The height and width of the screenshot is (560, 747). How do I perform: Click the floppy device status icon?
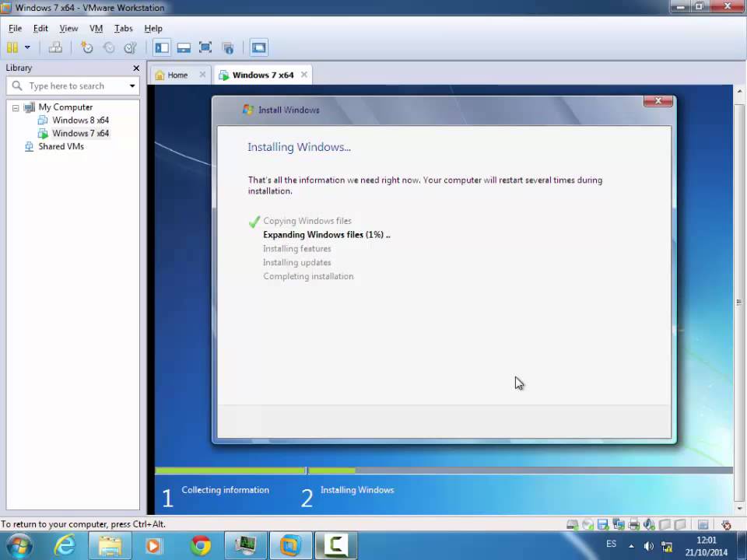click(x=603, y=525)
